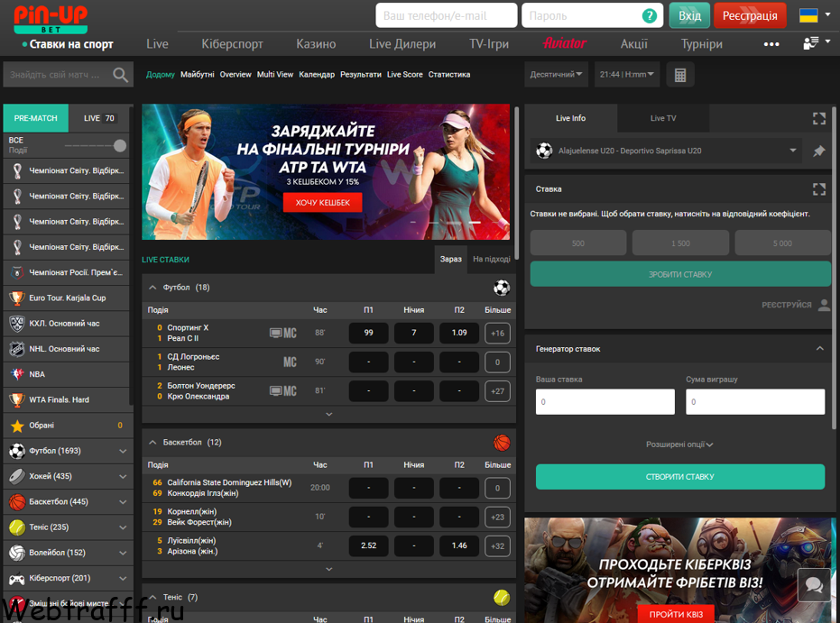Select the 1 500 quick stake amount
The width and height of the screenshot is (840, 623).
pyautogui.click(x=680, y=243)
